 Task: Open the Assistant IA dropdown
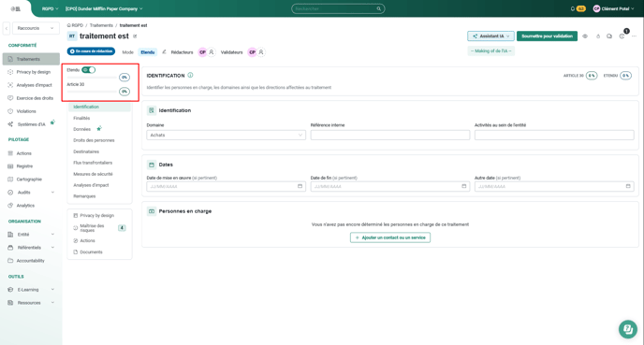point(490,36)
